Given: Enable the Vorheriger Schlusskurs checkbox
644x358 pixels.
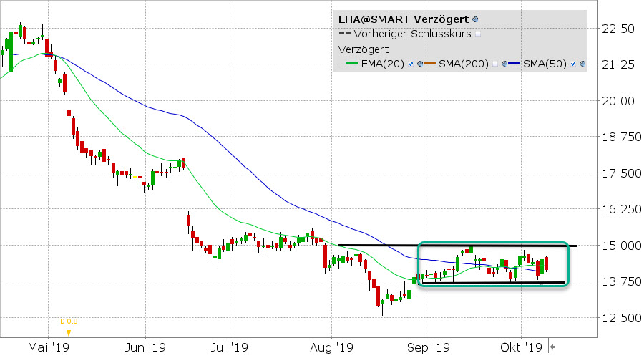Looking at the screenshot, I should 478,34.
